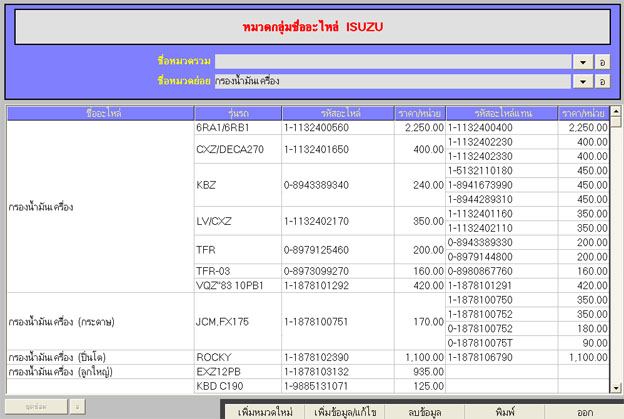The image size is (624, 419).
Task: Click the รหัสอะไหล่แทน column header
Action: pyautogui.click(x=501, y=113)
